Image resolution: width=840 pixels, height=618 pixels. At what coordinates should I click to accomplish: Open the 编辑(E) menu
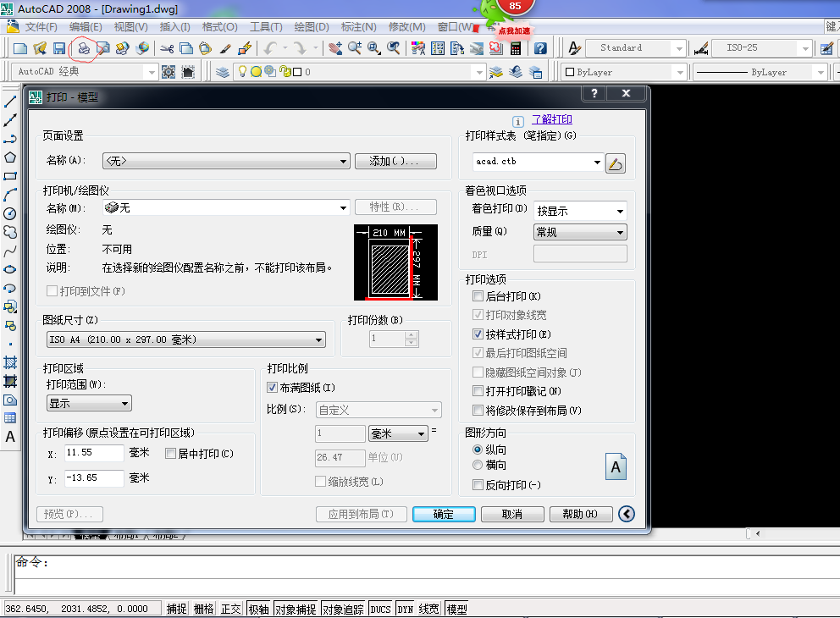pos(86,27)
